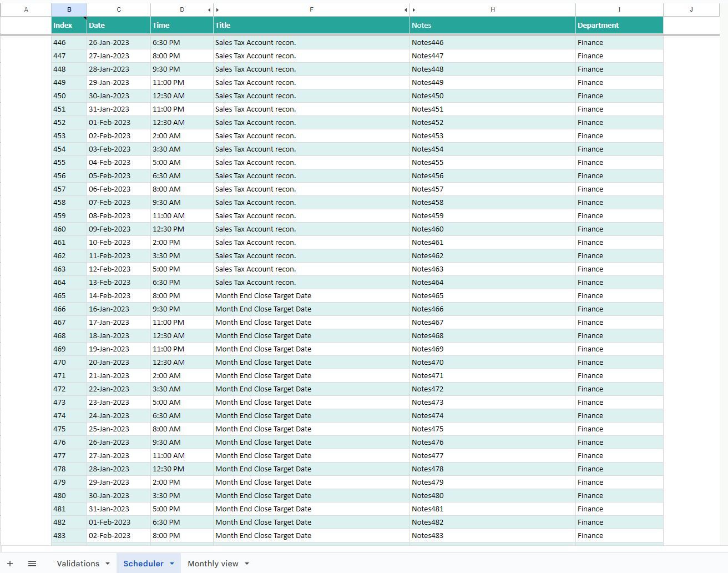Select time cell 11:00 AM in row 477
Screen dimensions: 728x573
point(182,456)
